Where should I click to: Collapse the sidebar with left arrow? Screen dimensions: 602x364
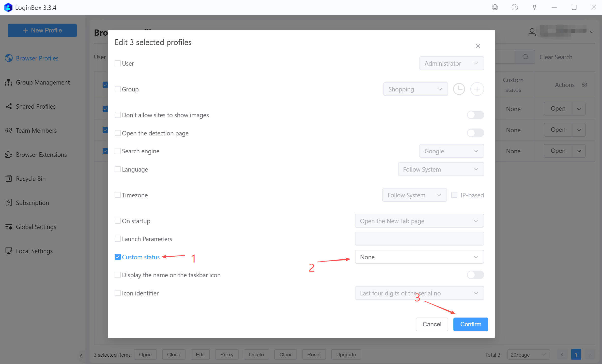click(x=81, y=356)
